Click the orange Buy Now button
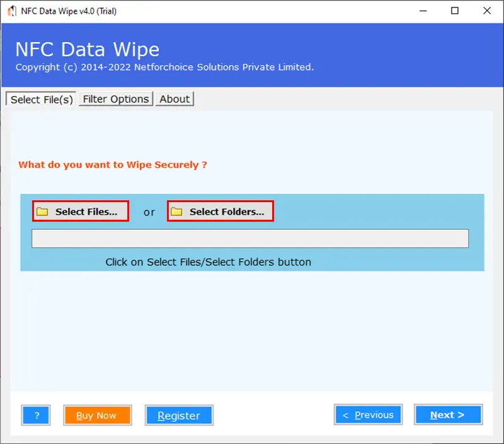 click(98, 416)
